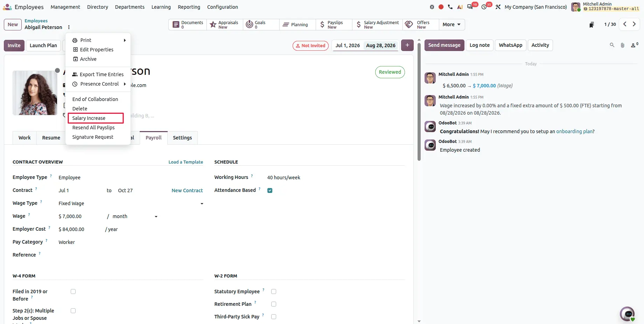Select Salary Increase from the action menu
Screen dimensions: 644x324
96,118
